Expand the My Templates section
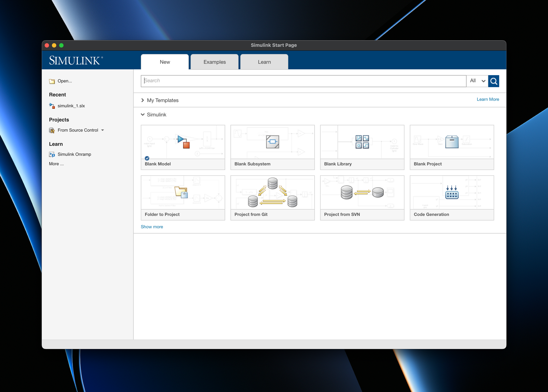The width and height of the screenshot is (548, 392). pyautogui.click(x=143, y=100)
